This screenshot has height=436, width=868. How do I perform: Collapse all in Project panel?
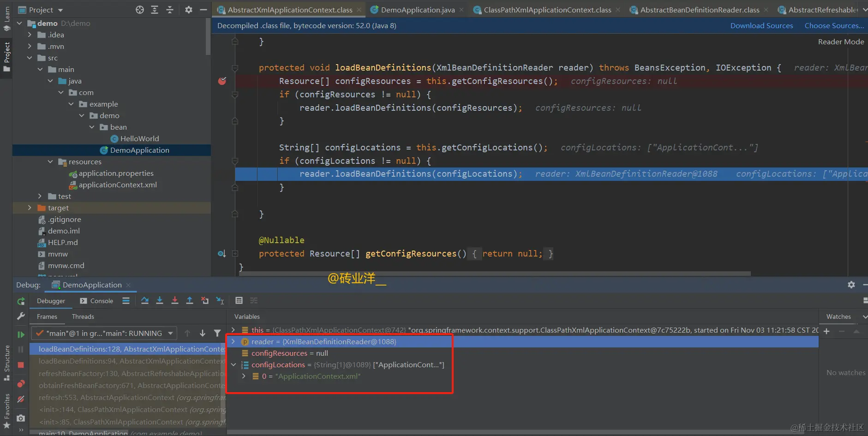click(170, 10)
